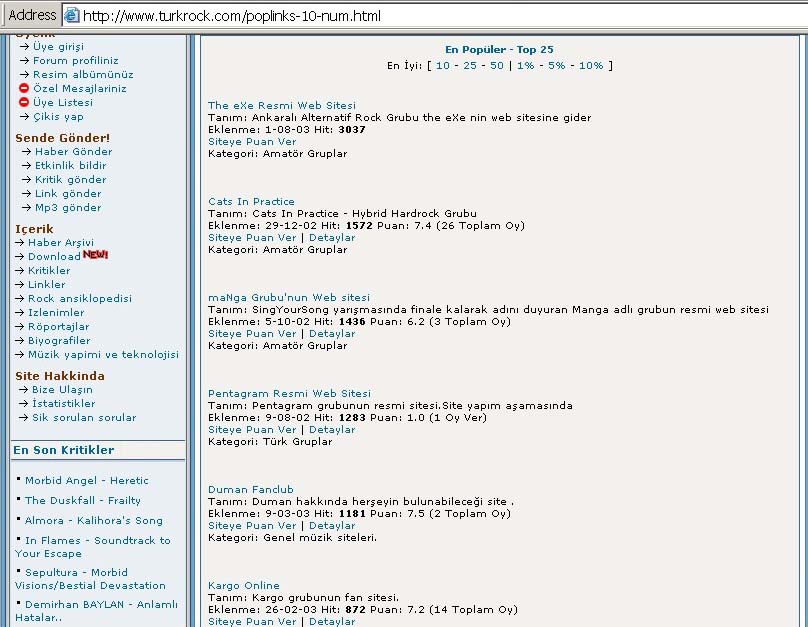808x627 pixels.
Task: Open Rock ansiklopedisi
Action: (80, 298)
